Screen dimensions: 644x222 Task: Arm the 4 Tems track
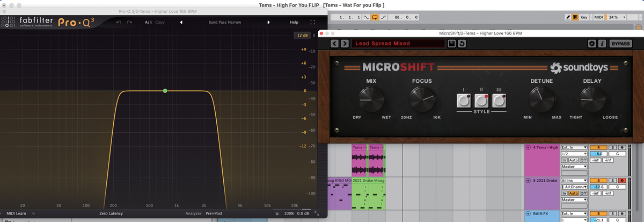(x=622, y=147)
